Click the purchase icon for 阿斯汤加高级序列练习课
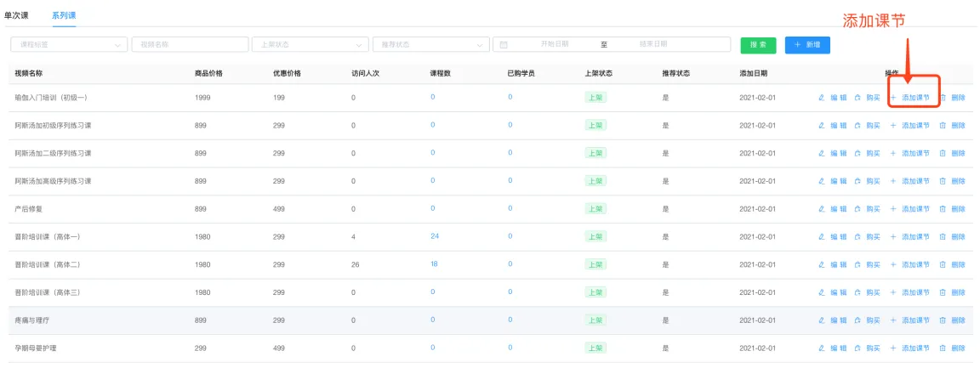Screen dimensions: 980x368 857,181
